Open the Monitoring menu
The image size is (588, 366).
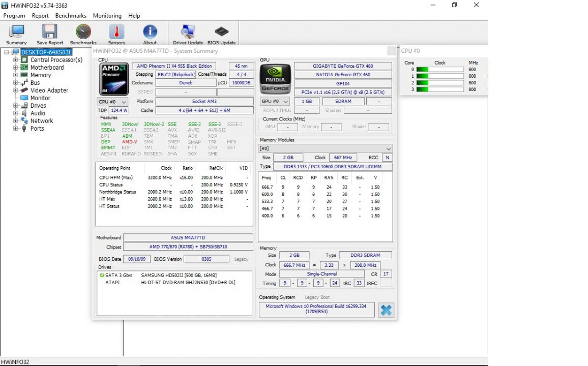107,16
